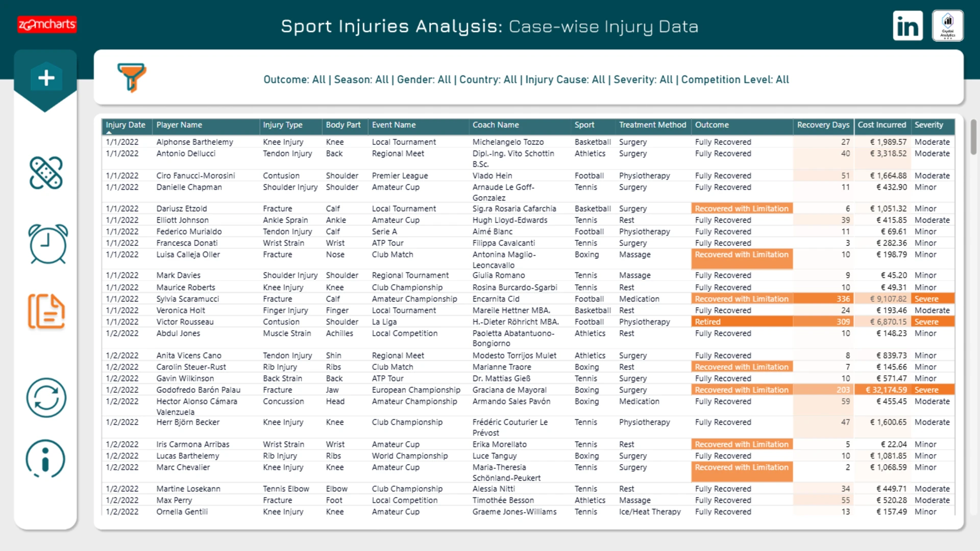This screenshot has width=980, height=551.
Task: Open the bandage injuries page icon
Action: (x=46, y=173)
